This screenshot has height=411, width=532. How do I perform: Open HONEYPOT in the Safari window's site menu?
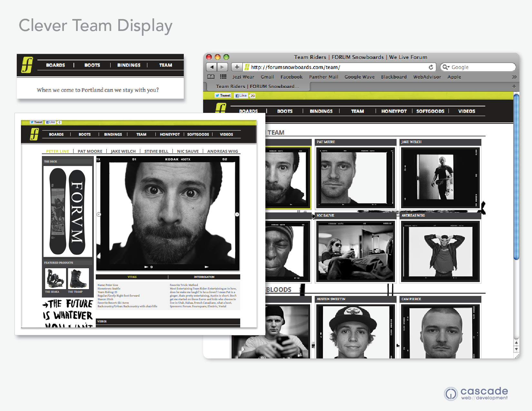394,111
